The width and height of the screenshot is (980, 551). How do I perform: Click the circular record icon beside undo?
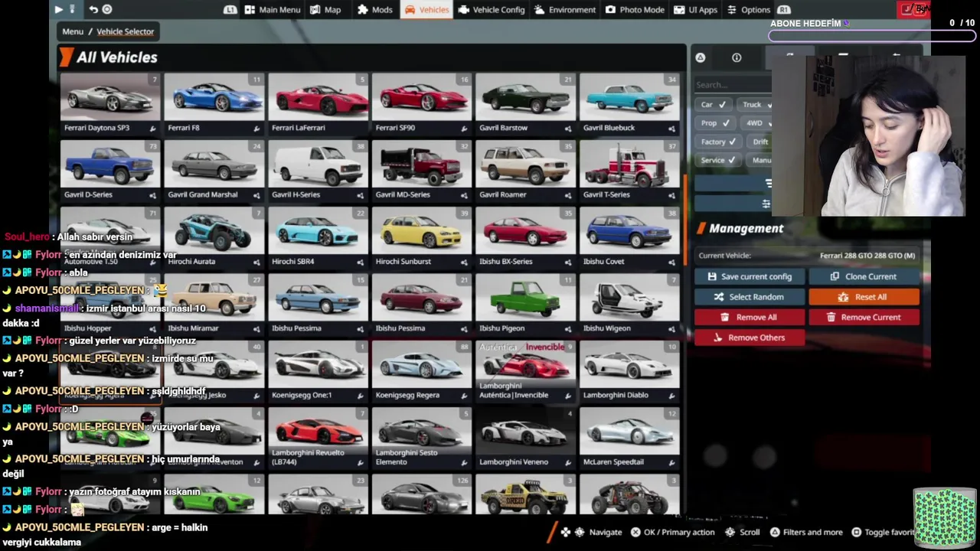click(107, 9)
